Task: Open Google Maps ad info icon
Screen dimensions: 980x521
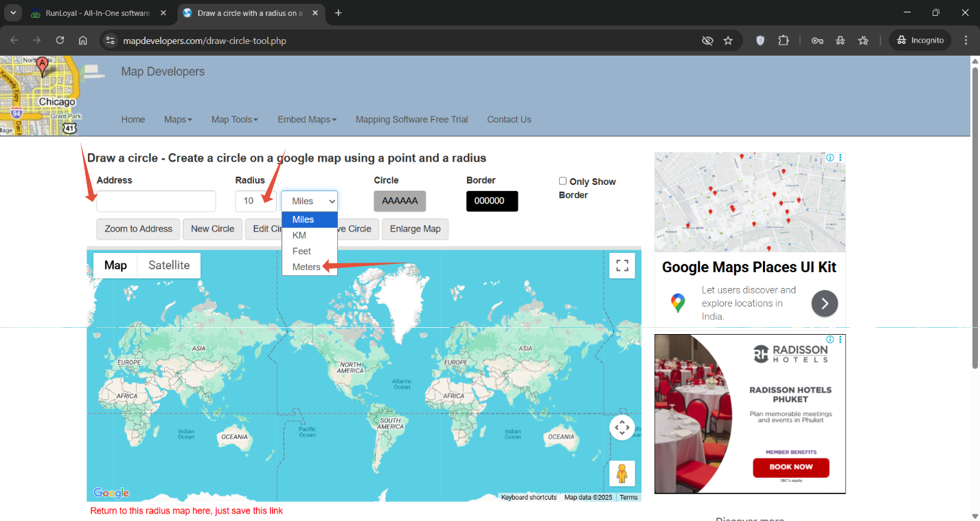Action: 830,157
